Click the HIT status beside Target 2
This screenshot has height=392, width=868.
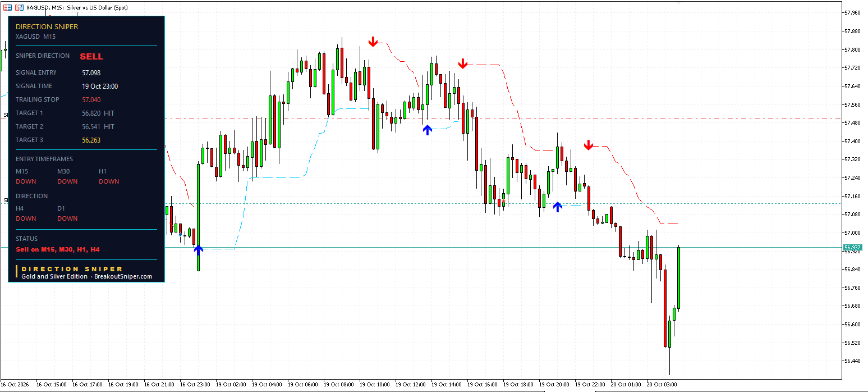[x=109, y=126]
